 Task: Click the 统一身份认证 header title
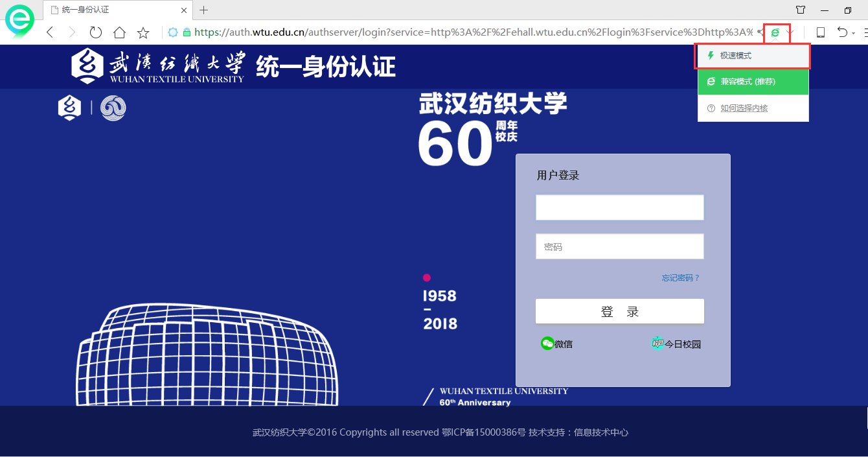tap(326, 66)
